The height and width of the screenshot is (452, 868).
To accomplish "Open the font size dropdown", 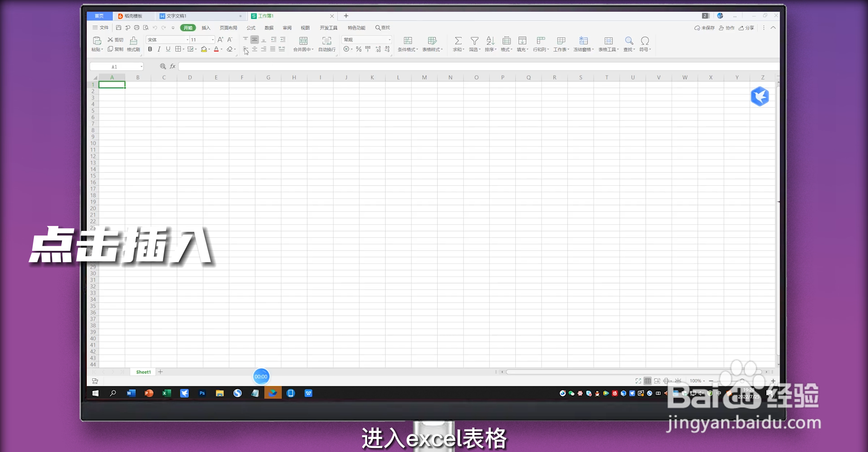I will (213, 39).
